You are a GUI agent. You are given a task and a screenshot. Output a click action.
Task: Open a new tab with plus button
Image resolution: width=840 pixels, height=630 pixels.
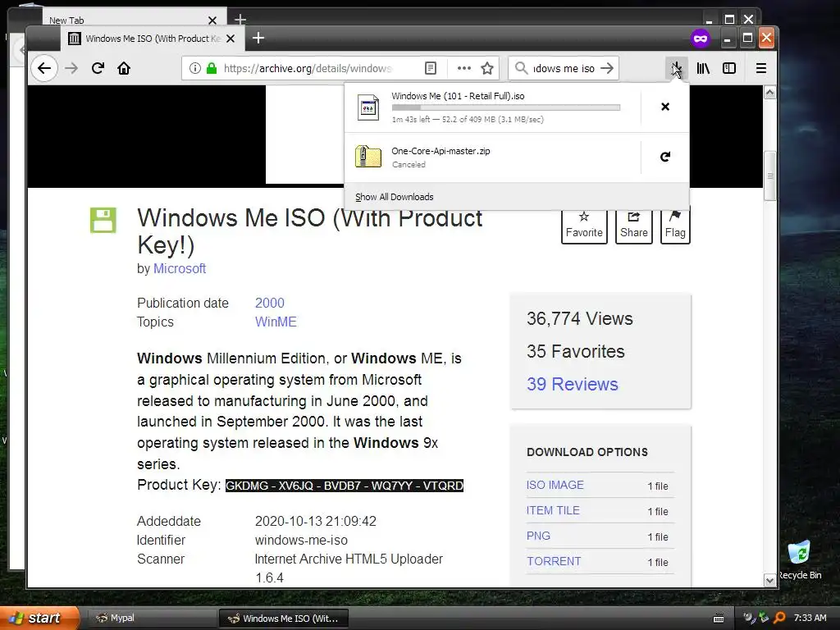click(x=258, y=38)
